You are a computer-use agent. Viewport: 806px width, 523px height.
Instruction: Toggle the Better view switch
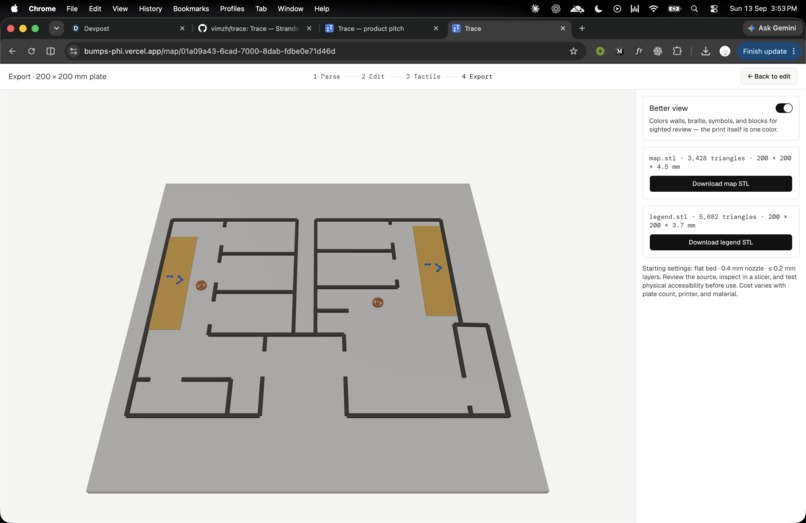[x=783, y=108]
